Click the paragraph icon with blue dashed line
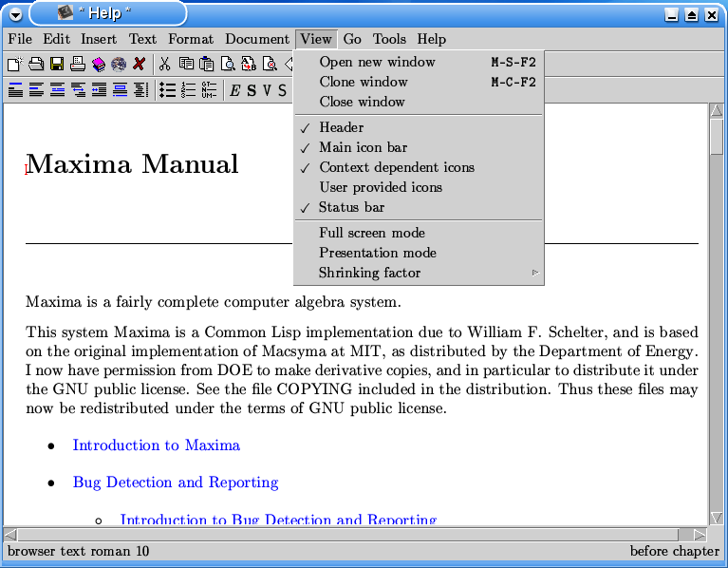 click(57, 89)
